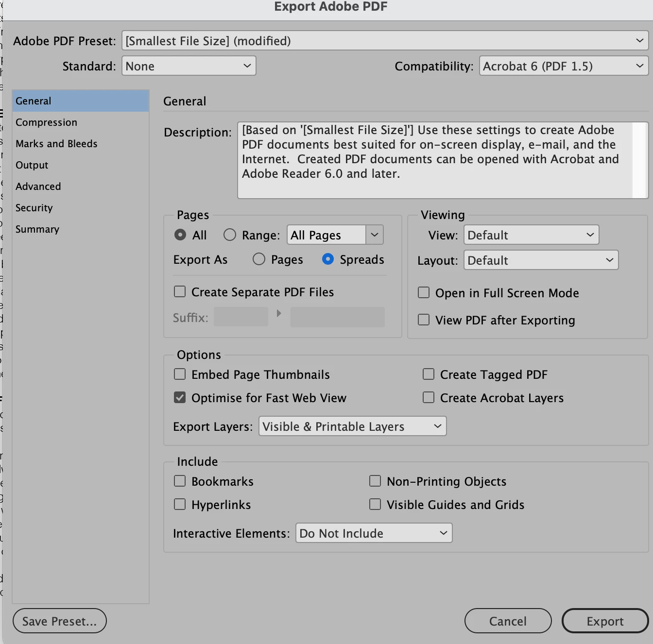Expand the page range dropdown arrow
The image size is (653, 644).
(375, 235)
